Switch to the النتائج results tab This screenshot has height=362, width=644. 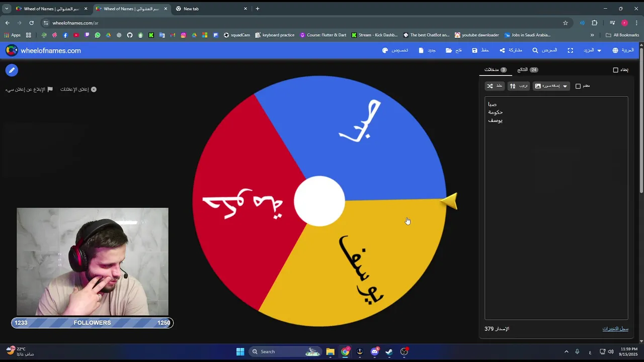click(527, 70)
